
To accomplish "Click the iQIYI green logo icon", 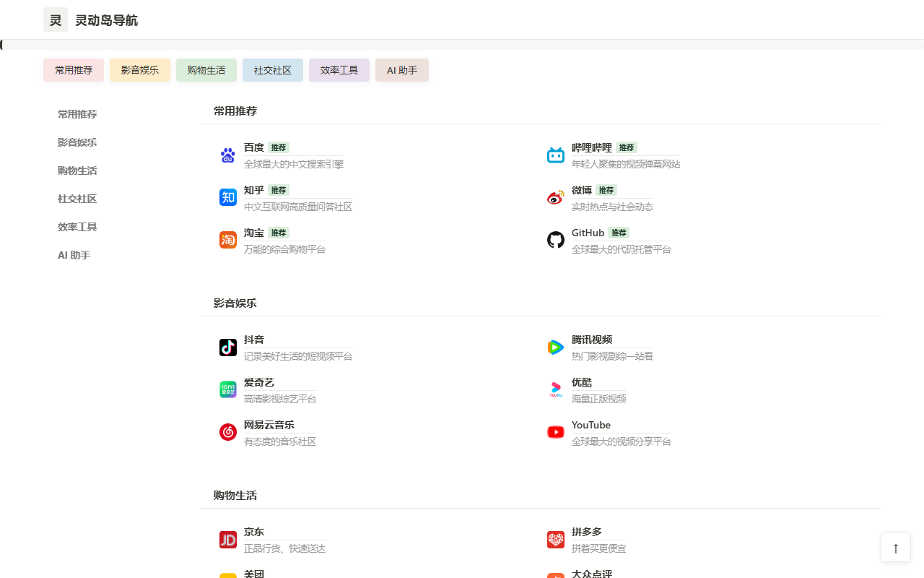I will [x=228, y=389].
